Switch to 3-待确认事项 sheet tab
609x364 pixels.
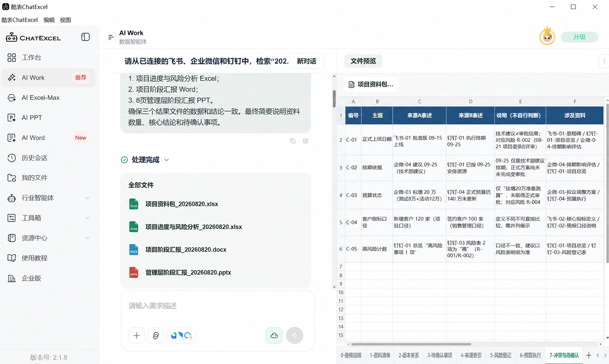[440, 355]
